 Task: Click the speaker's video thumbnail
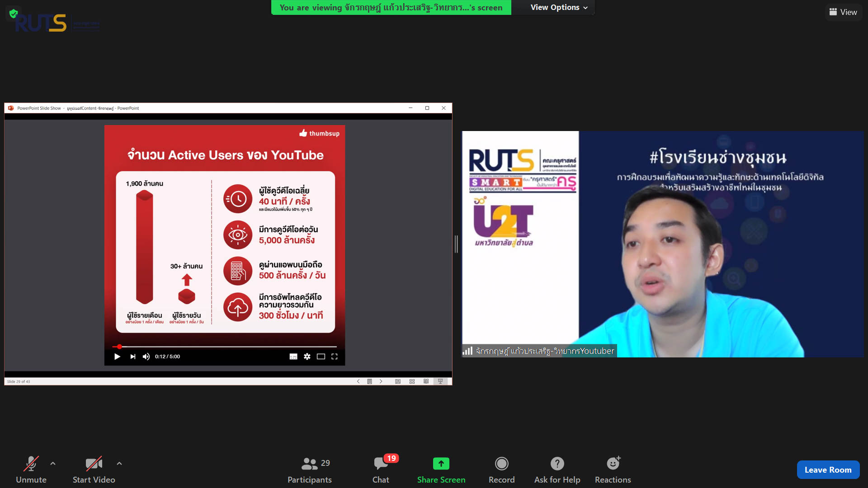pyautogui.click(x=663, y=244)
